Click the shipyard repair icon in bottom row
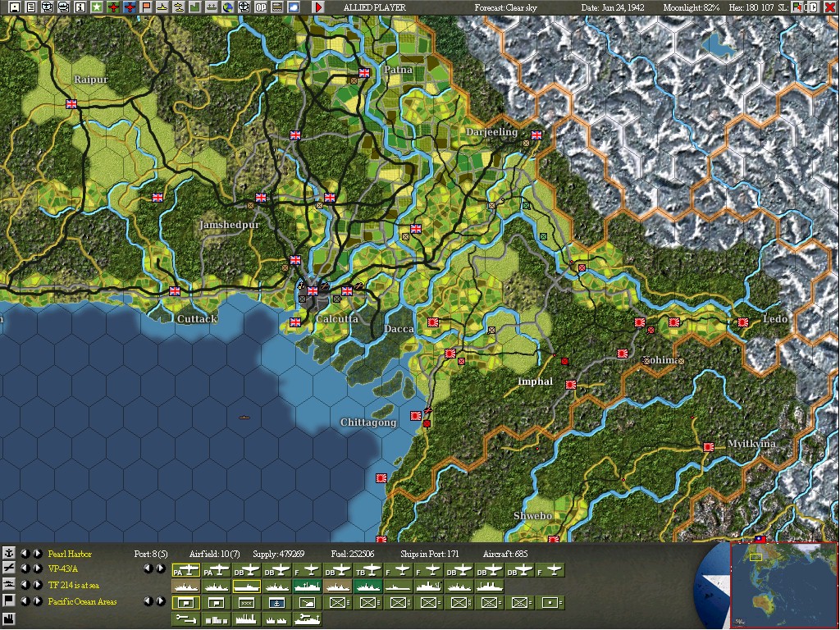 click(307, 619)
